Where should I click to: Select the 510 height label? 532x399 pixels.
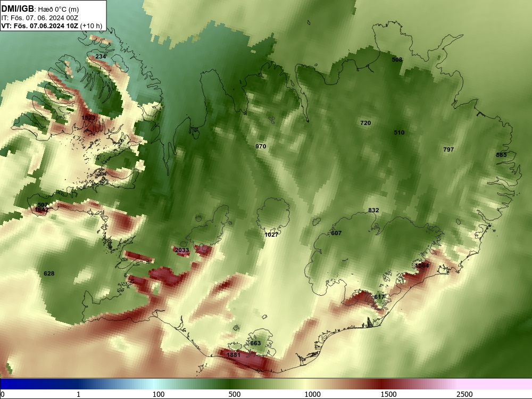(x=399, y=132)
